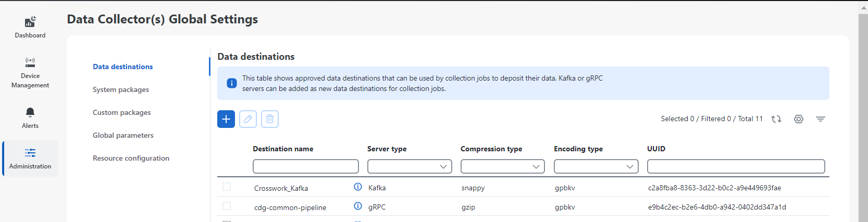Image resolution: width=868 pixels, height=222 pixels.
Task: Click the snappy compression cell
Action: [x=473, y=188]
